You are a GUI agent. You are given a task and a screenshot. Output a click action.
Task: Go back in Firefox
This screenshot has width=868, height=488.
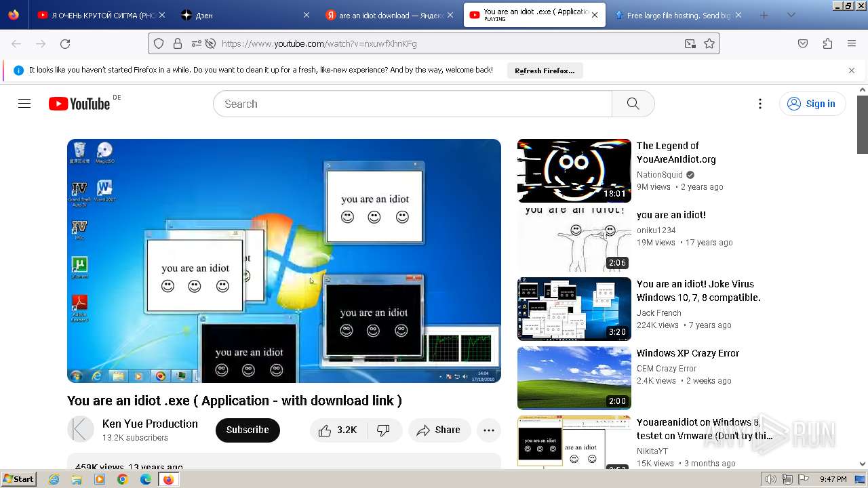pyautogui.click(x=16, y=43)
